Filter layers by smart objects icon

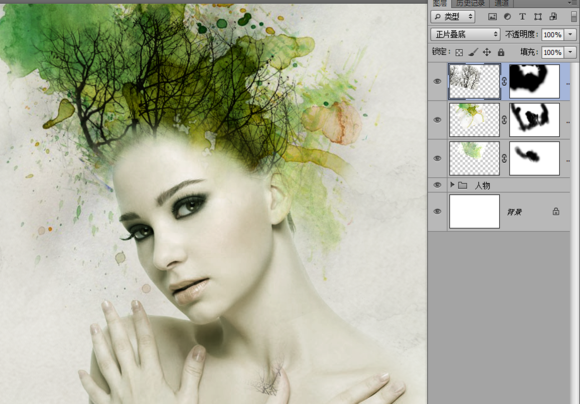point(553,16)
